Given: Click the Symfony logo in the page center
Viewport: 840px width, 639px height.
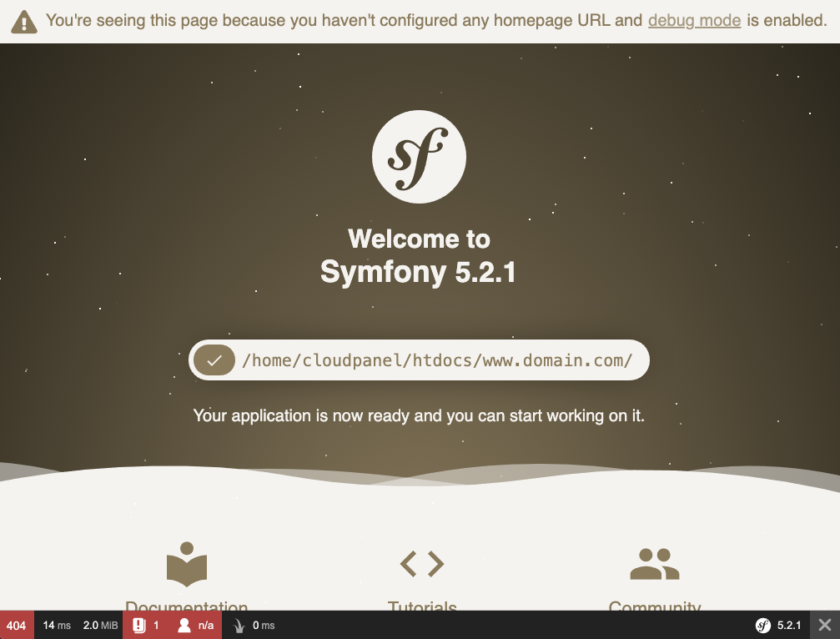Looking at the screenshot, I should pos(419,156).
